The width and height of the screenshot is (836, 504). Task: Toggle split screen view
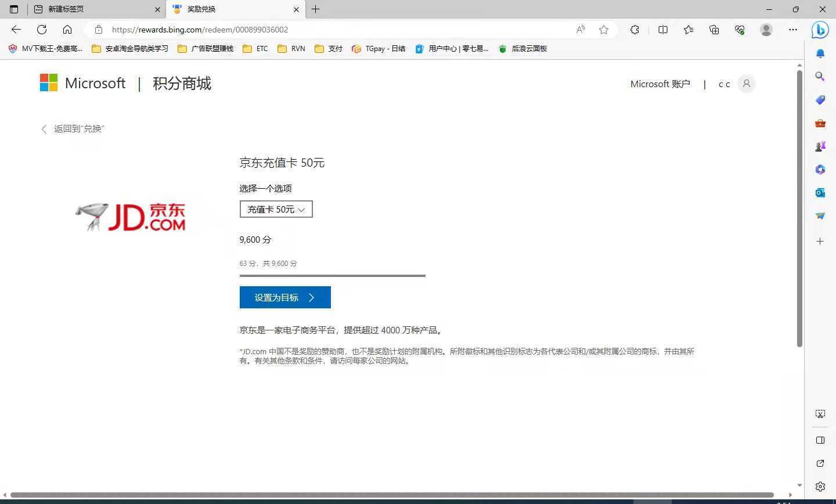click(663, 30)
